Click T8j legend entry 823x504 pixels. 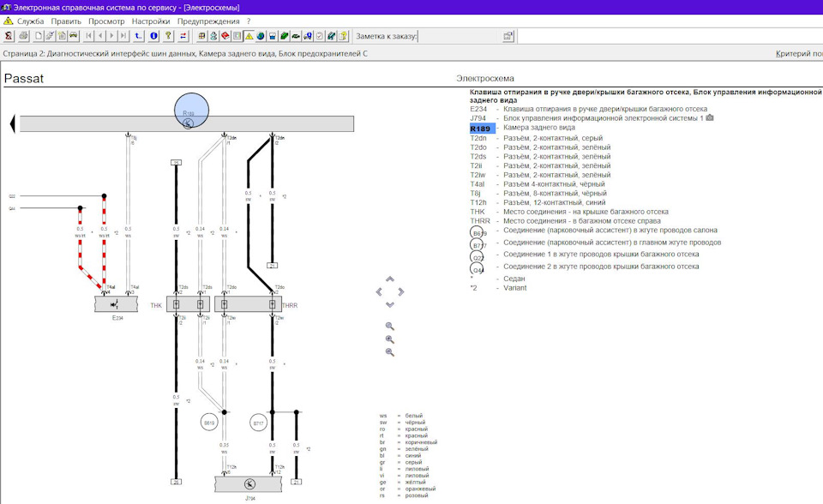point(475,193)
